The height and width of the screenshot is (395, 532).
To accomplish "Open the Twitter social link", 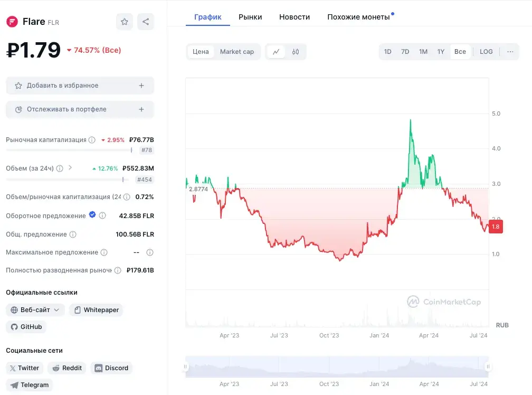I will coord(24,368).
